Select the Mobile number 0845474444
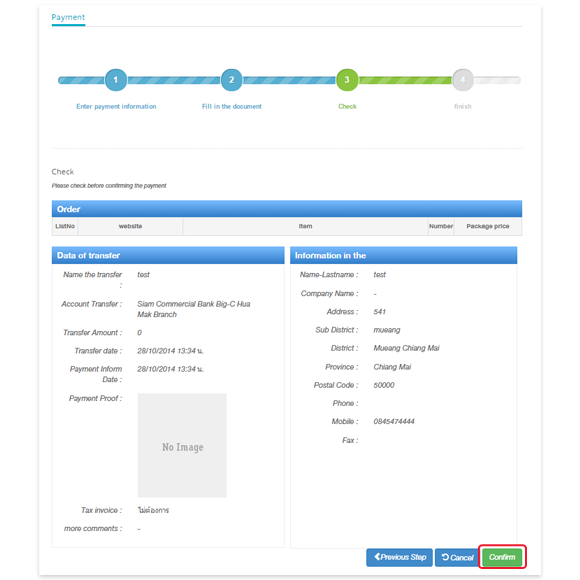580x580 pixels. tap(394, 421)
